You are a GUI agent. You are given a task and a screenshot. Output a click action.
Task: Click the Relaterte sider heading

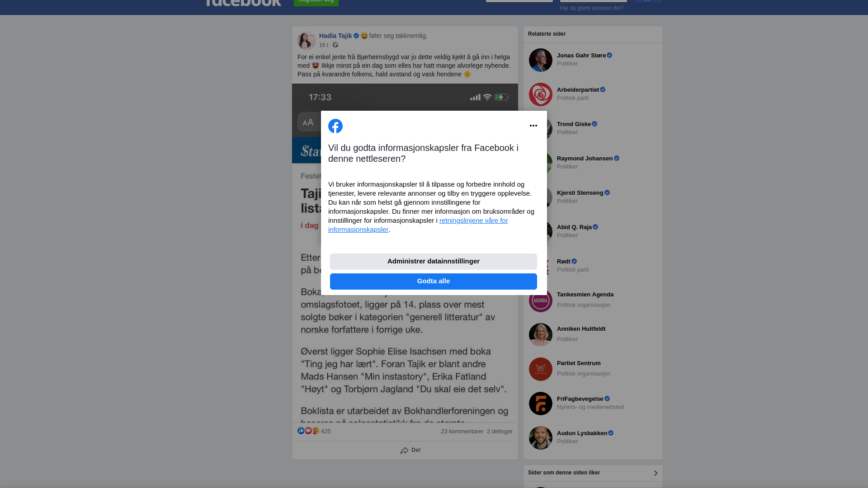pyautogui.click(x=547, y=34)
